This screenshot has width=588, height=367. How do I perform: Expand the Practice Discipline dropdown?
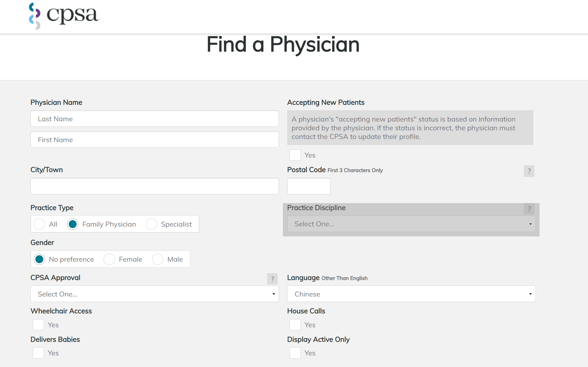pos(411,224)
